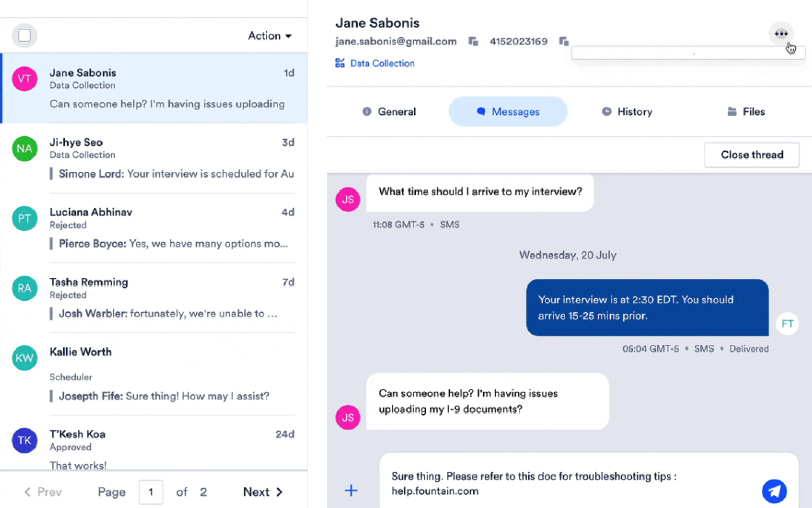Go to the Next page
This screenshot has height=508, width=812.
click(262, 492)
